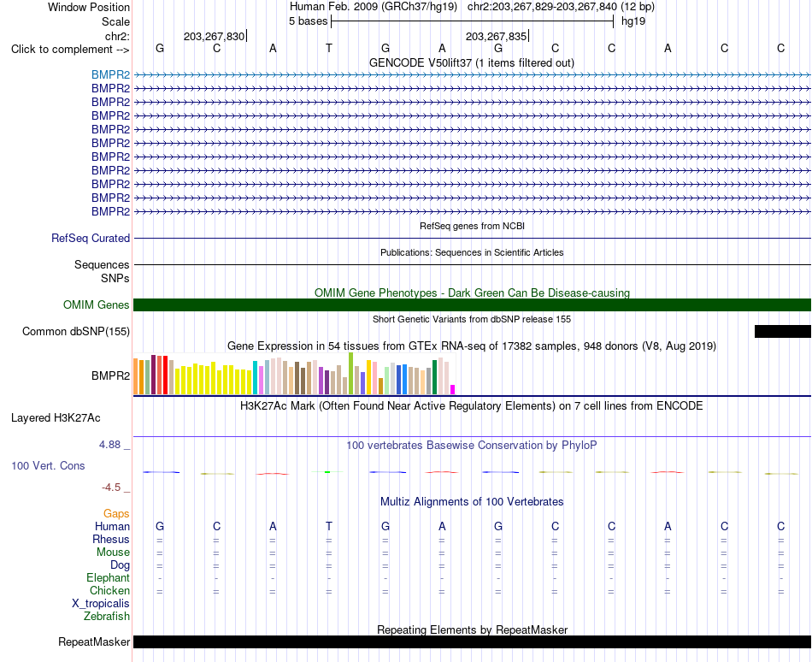Click the T base in the complement row
Viewport: 812px width, 662px height.
(329, 48)
